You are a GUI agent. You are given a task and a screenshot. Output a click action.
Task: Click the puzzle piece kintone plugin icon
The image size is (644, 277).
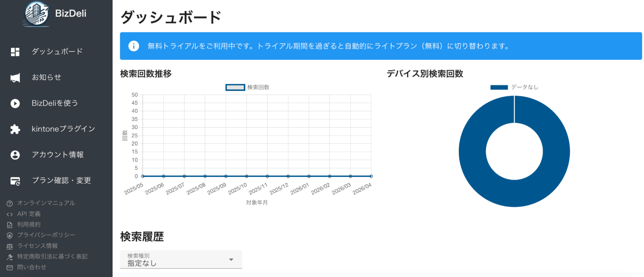point(15,129)
